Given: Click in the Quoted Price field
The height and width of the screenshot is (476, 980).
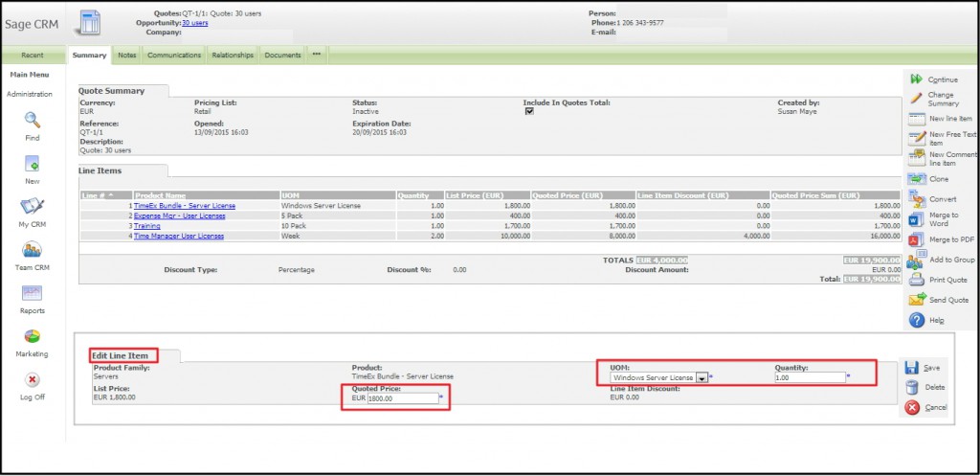Looking at the screenshot, I should pyautogui.click(x=403, y=398).
